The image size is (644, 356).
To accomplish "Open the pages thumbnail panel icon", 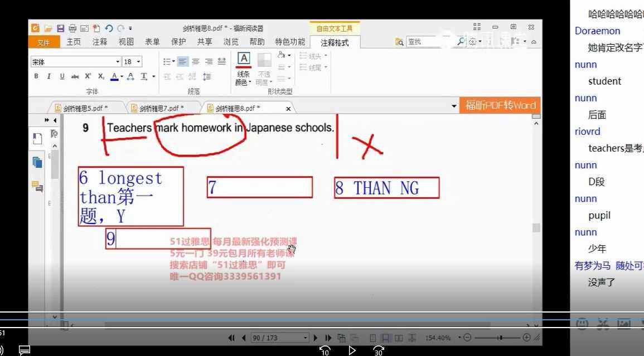I will [37, 162].
